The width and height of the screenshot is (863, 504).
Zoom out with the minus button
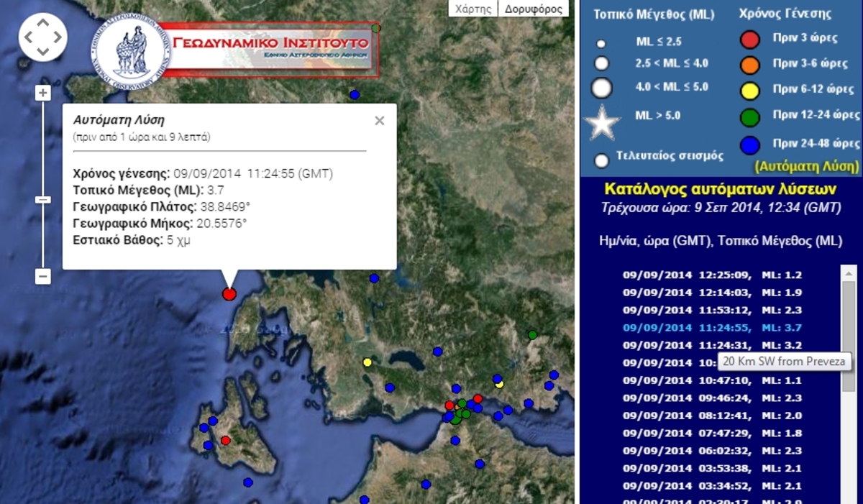[x=43, y=276]
